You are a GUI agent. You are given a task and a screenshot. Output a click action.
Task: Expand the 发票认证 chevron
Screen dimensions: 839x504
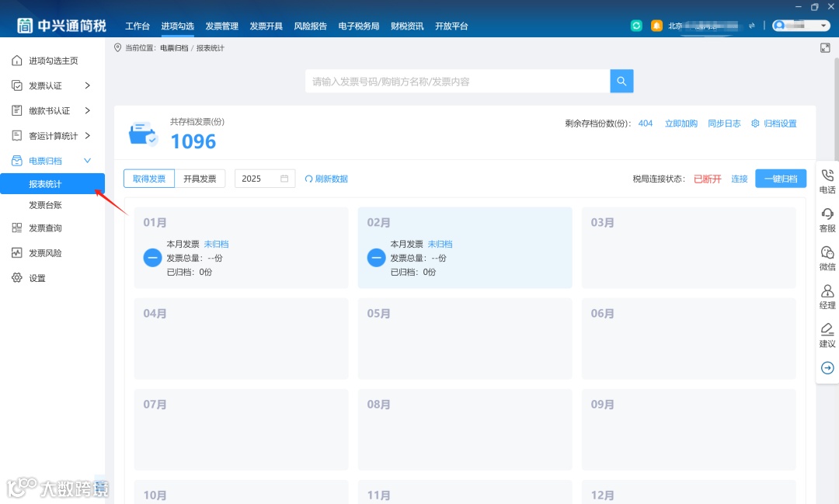pyautogui.click(x=87, y=85)
